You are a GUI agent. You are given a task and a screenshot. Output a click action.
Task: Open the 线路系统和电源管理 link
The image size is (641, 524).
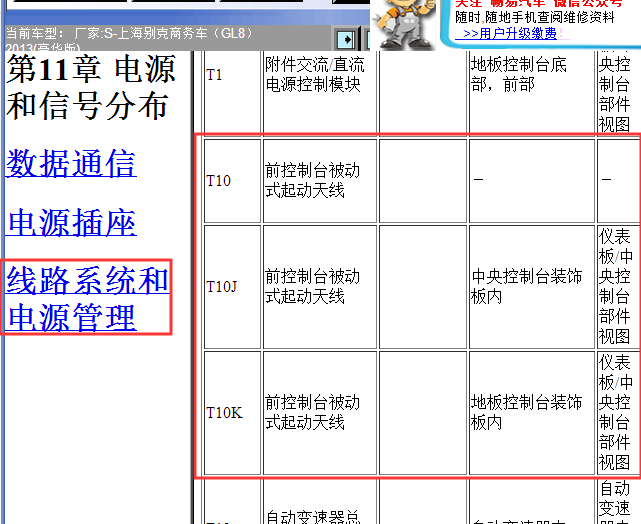click(x=87, y=298)
